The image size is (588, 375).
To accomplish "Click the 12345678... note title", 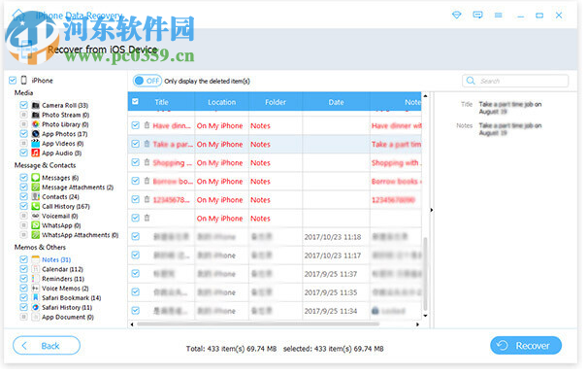I will [173, 201].
